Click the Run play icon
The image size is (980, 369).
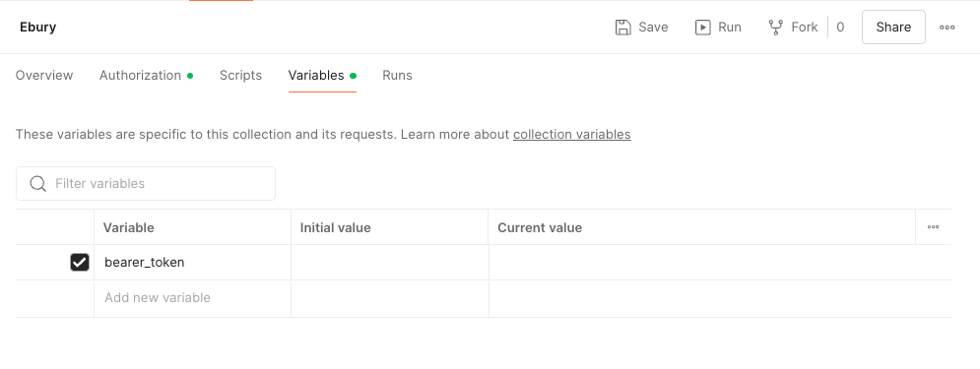703,27
